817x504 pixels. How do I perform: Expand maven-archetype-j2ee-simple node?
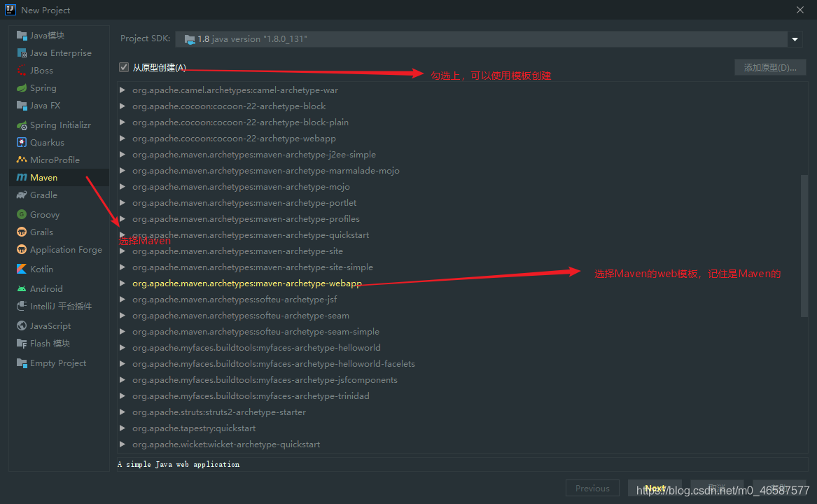(x=123, y=155)
